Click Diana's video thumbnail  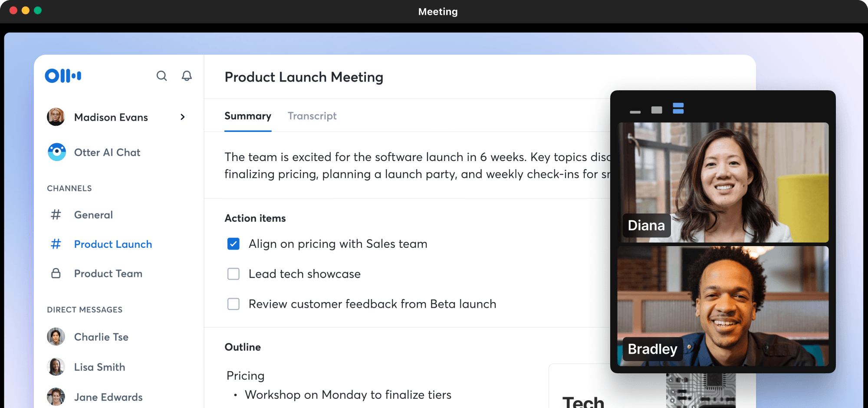[723, 182]
